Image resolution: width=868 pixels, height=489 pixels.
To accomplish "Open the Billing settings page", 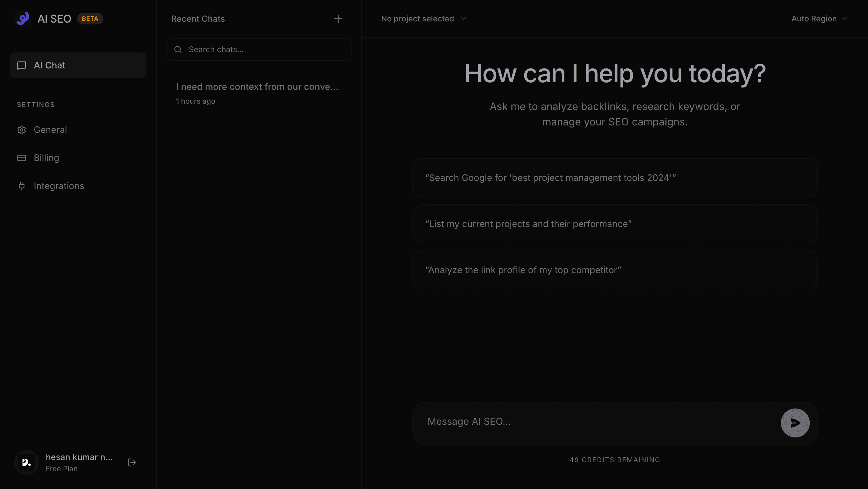I will pos(46,157).
